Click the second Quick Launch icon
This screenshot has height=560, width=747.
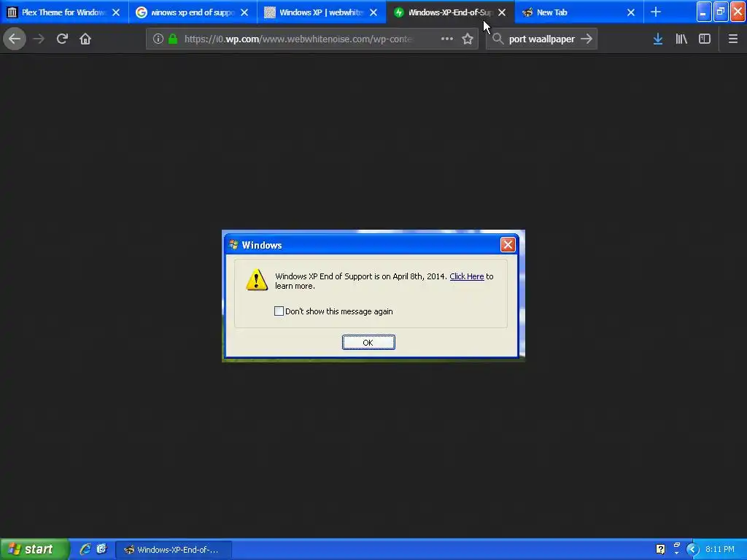(101, 549)
